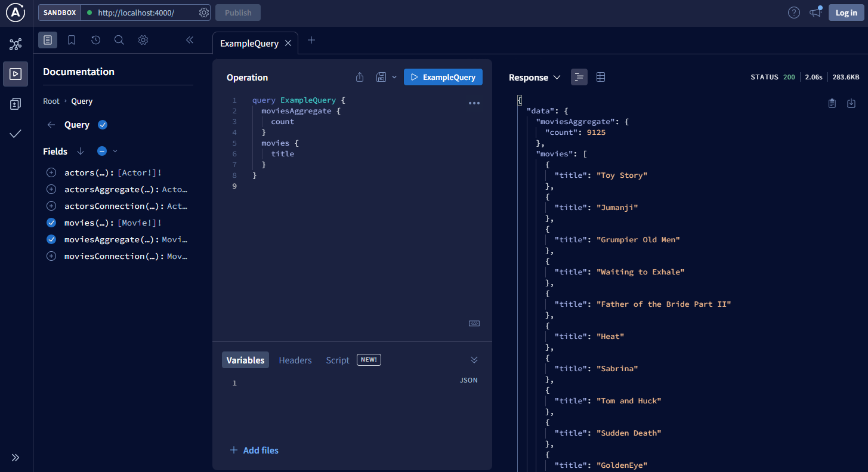Open the Explorer settings gear
868x472 pixels.
tap(143, 40)
